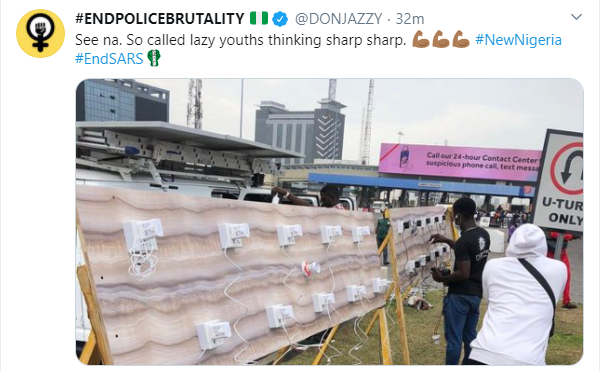Click the middle flexed biceps emoji
The height and width of the screenshot is (371, 605).
441,40
